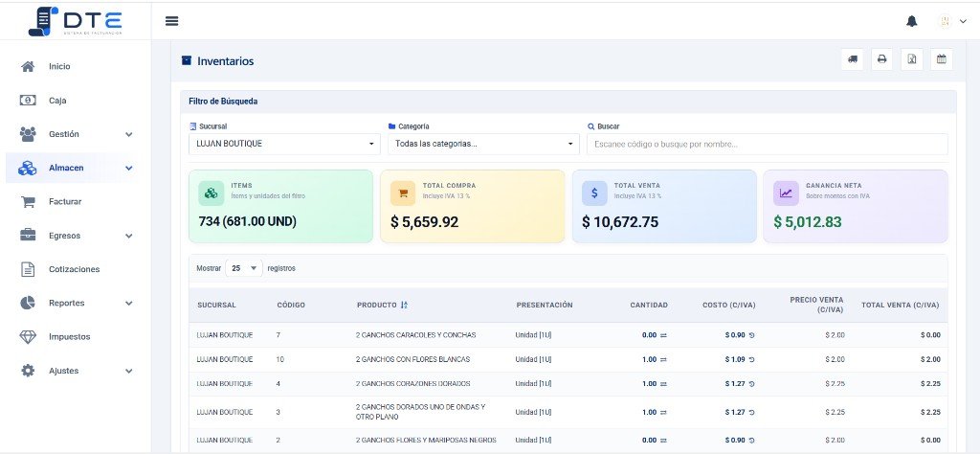This screenshot has height=454, width=980.
Task: Open the calendar icon in Inventarios header
Action: (x=942, y=59)
